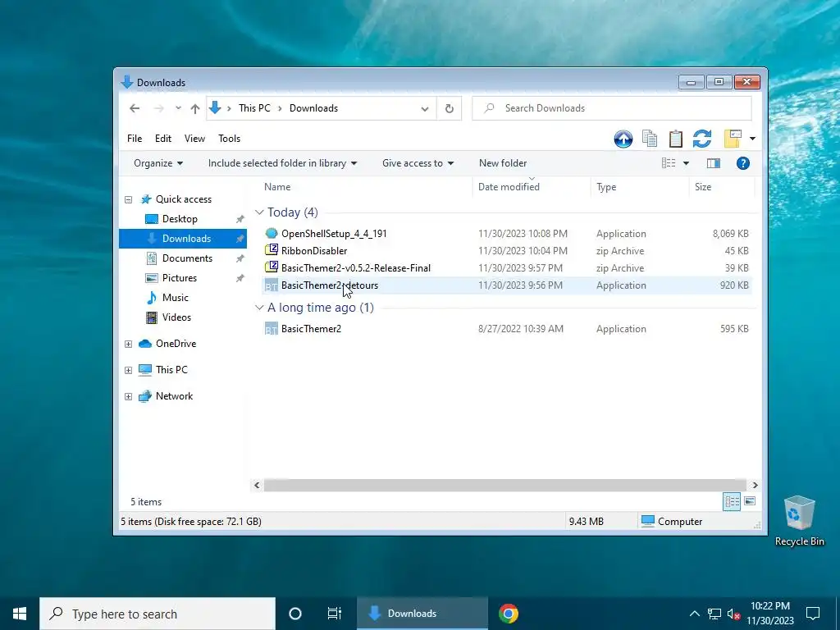
Task: Expand the Network tree node
Action: pyautogui.click(x=128, y=396)
